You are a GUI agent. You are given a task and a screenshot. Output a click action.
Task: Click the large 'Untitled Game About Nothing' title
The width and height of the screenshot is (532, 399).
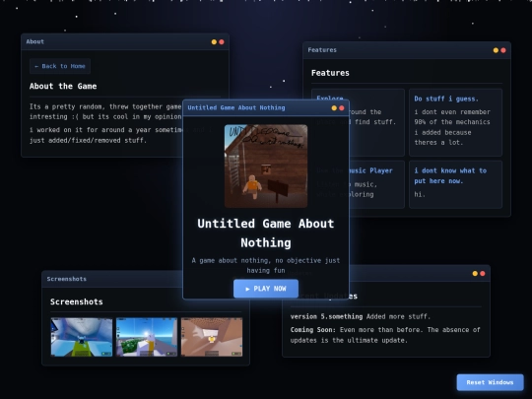point(266,233)
